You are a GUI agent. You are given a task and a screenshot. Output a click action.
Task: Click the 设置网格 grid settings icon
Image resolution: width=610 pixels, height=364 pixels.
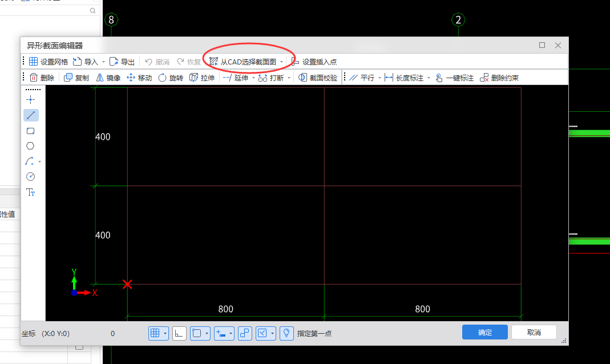click(x=34, y=62)
